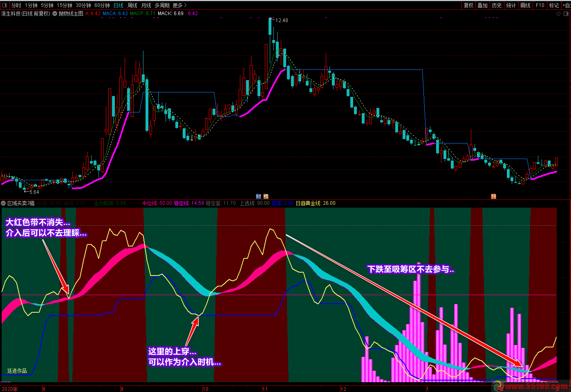This screenshot has height=392, width=571.
Task: Switch to 分时 intraday view
Action: pyautogui.click(x=16, y=5)
